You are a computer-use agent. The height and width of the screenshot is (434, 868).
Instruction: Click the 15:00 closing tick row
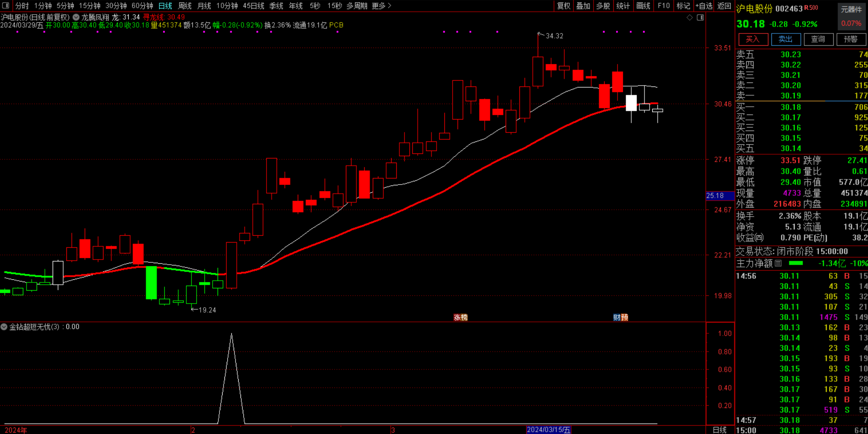(802, 430)
